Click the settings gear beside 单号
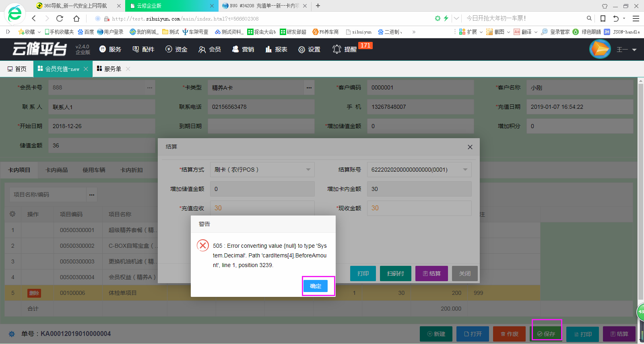The height and width of the screenshot is (344, 644). [12, 334]
